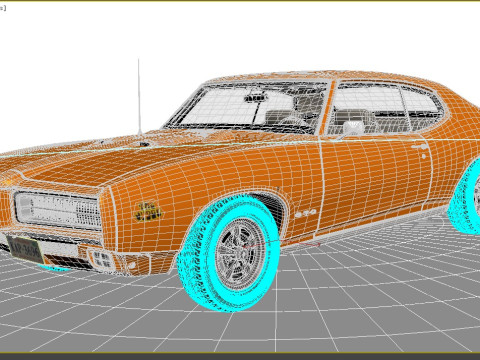480x360 pixels.
Task: Click the front headlight grille
Action: pyautogui.click(x=58, y=210)
